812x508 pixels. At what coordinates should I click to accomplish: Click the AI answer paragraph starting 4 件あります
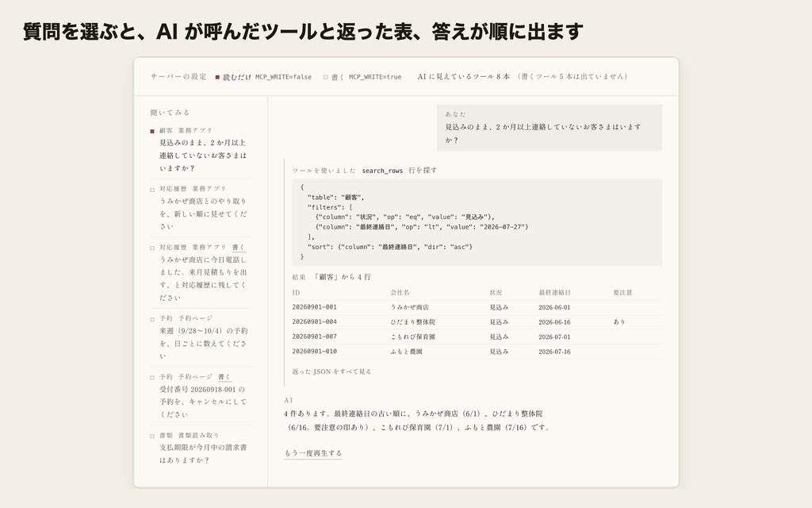click(x=417, y=421)
